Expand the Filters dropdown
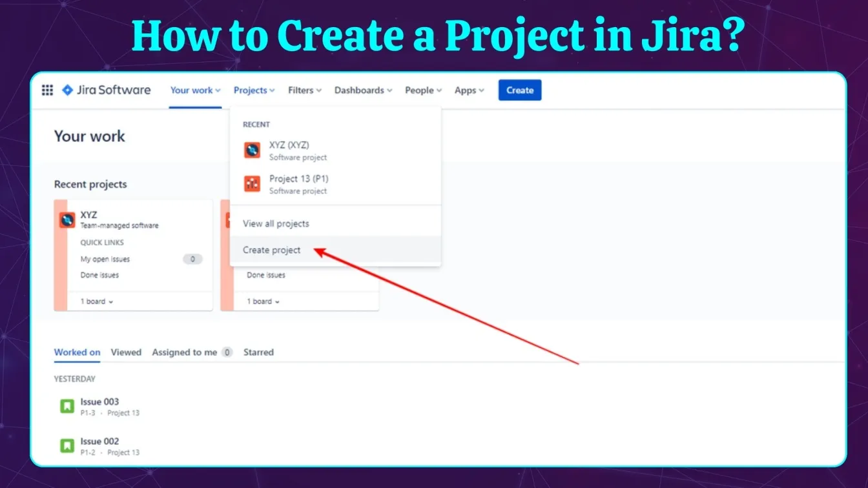 click(305, 90)
